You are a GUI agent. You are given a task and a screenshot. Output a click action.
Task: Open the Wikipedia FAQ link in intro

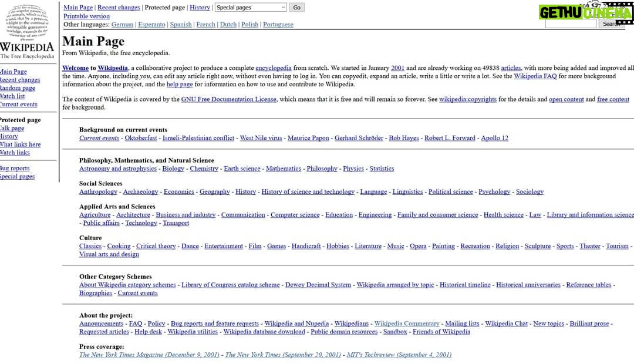coord(535,76)
